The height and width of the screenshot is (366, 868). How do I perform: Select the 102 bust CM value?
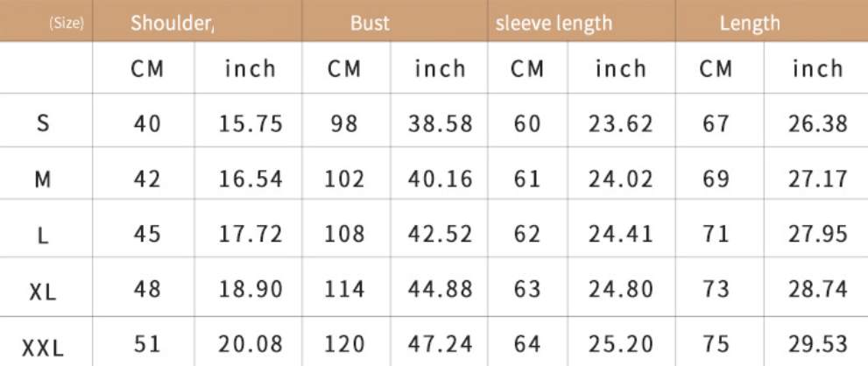pyautogui.click(x=343, y=179)
